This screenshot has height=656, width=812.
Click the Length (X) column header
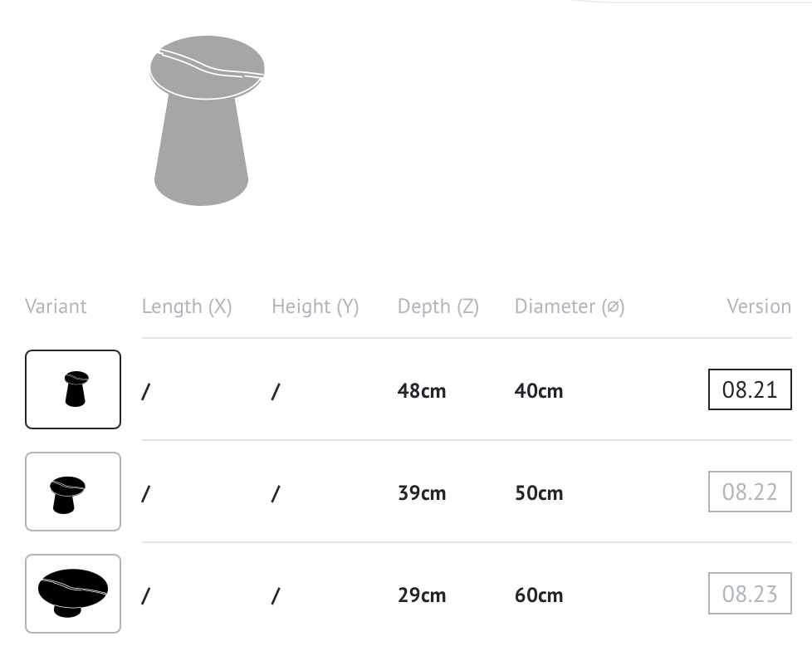[187, 306]
